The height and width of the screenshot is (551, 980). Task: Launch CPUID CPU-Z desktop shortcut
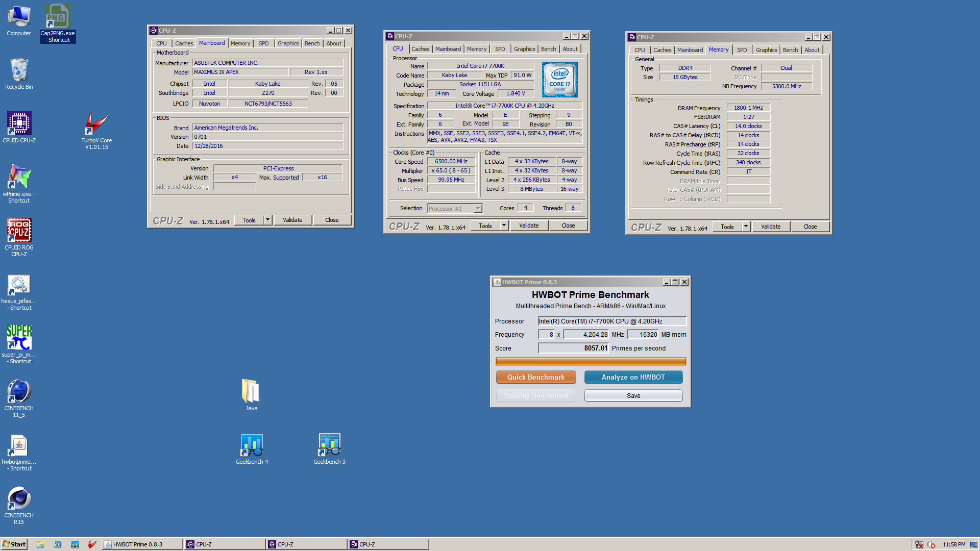(19, 128)
